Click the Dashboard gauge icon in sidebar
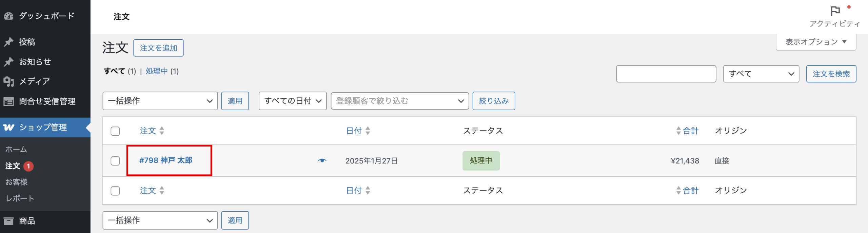Image resolution: width=868 pixels, height=233 pixels. coord(8,16)
